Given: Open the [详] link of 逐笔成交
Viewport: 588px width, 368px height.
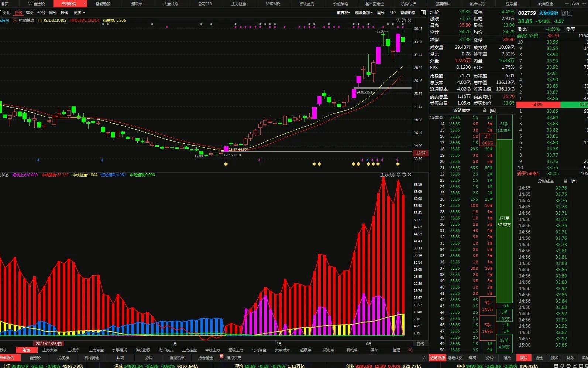Looking at the screenshot, I should 493,110.
